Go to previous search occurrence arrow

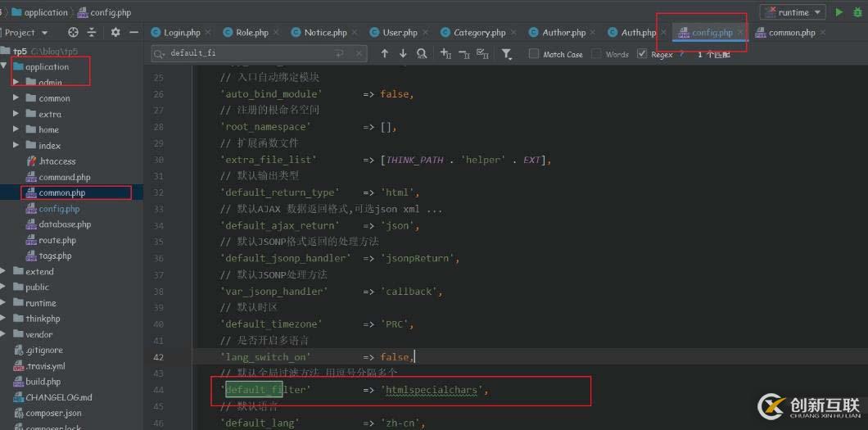pos(385,54)
